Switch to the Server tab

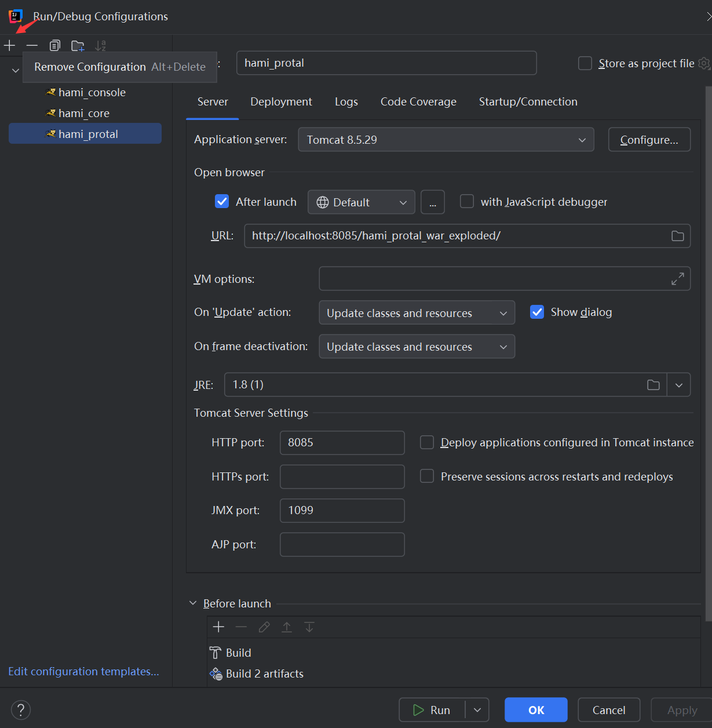[x=213, y=102]
